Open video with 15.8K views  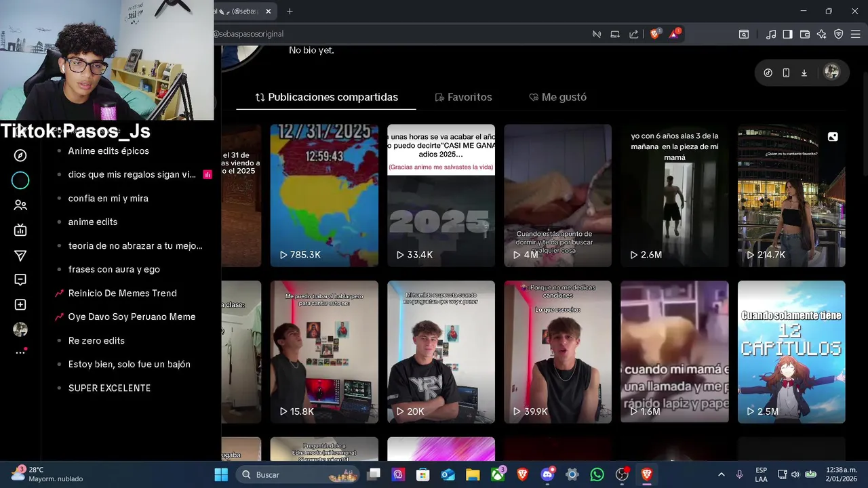click(x=324, y=352)
